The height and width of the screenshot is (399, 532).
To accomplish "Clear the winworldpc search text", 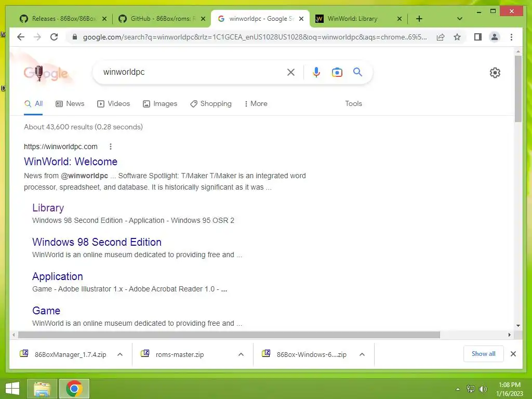I will click(x=291, y=72).
